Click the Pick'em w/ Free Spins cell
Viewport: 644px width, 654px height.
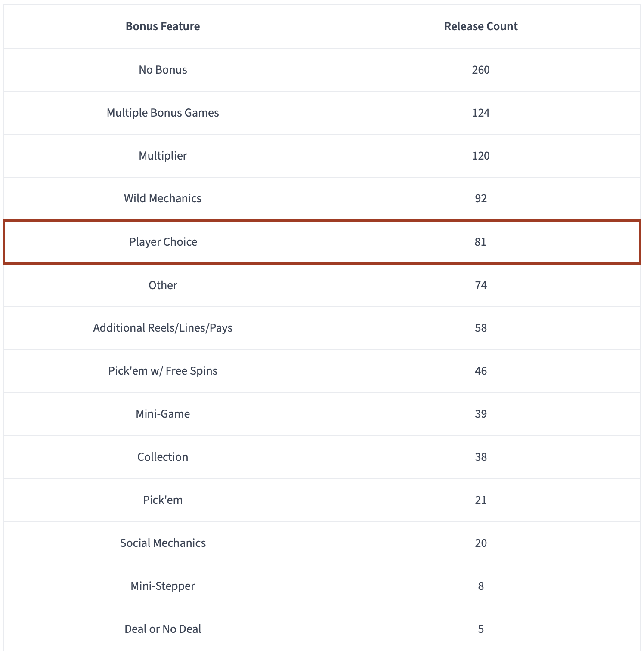tap(163, 371)
